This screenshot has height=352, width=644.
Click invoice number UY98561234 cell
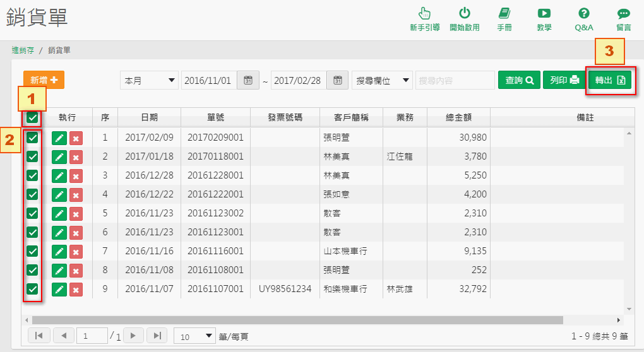285,289
